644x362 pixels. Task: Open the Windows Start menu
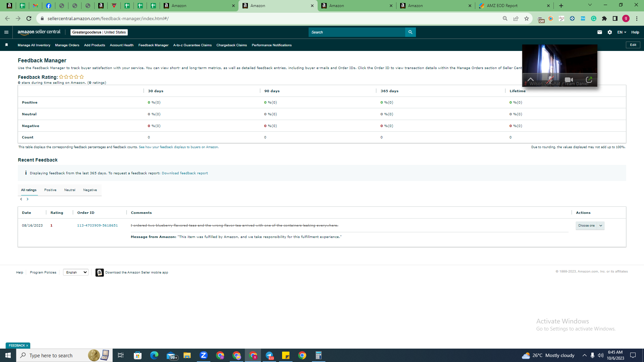8,355
